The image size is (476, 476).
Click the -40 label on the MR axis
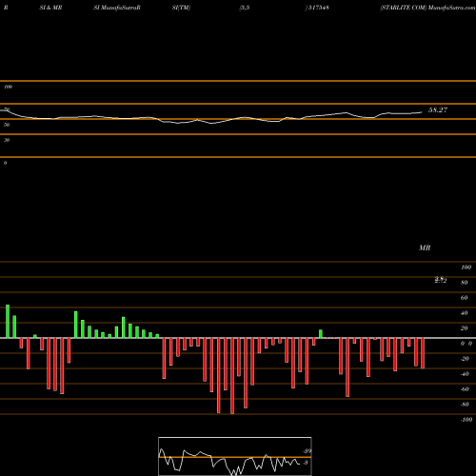point(465,374)
